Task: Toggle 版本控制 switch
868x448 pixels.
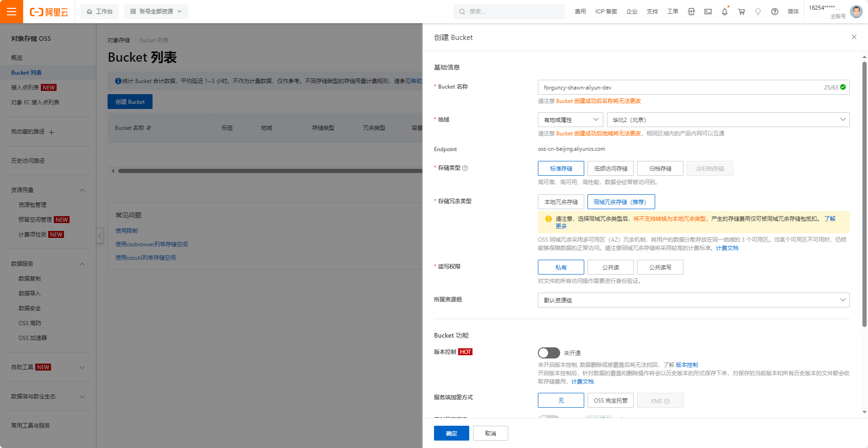Action: [549, 353]
